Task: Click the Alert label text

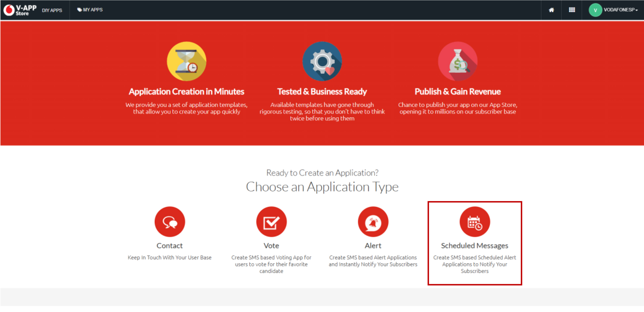Action: coord(373,245)
